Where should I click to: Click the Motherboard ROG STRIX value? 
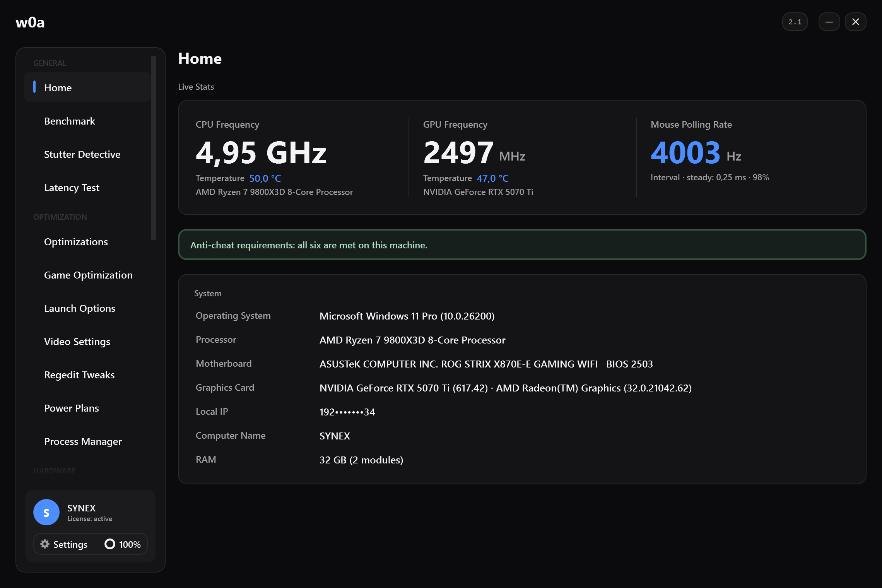[x=486, y=364]
